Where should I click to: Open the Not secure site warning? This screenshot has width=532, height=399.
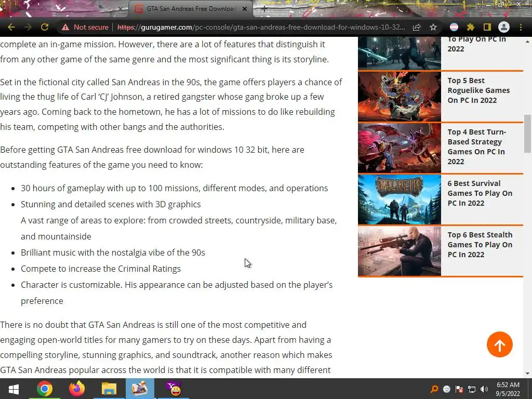(x=85, y=27)
